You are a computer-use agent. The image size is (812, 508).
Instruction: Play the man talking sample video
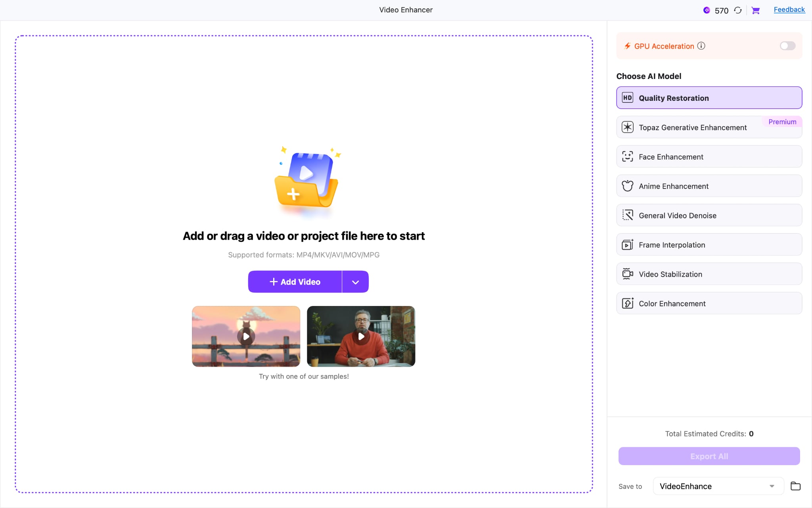coord(361,336)
